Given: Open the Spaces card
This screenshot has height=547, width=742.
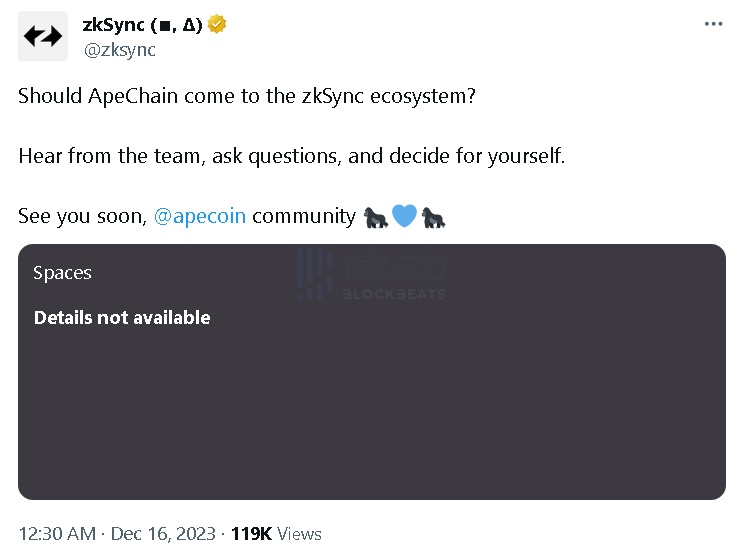Looking at the screenshot, I should 372,372.
